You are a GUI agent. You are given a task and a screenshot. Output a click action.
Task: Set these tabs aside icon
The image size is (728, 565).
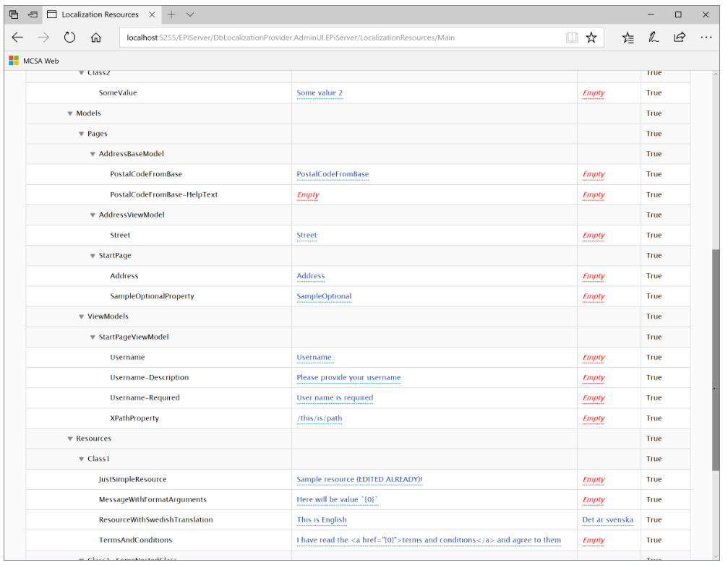coord(33,14)
